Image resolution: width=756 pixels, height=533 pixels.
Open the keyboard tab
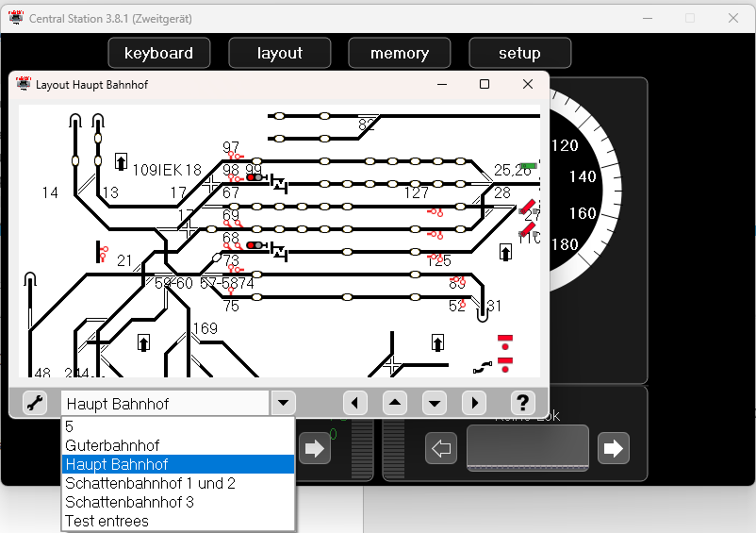[158, 54]
